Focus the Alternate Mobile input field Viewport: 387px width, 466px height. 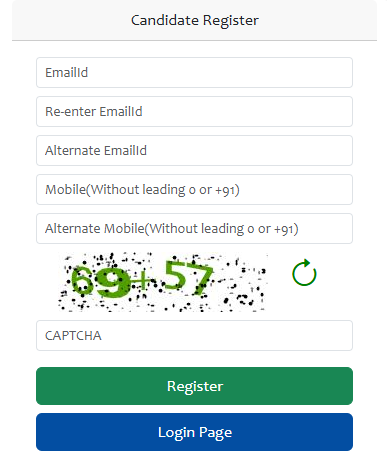point(194,228)
